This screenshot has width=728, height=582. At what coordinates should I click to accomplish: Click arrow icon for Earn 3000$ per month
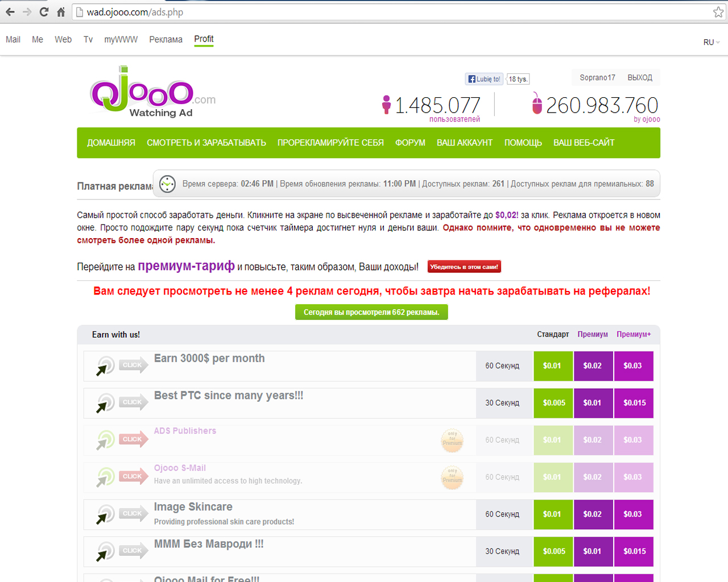tap(105, 366)
